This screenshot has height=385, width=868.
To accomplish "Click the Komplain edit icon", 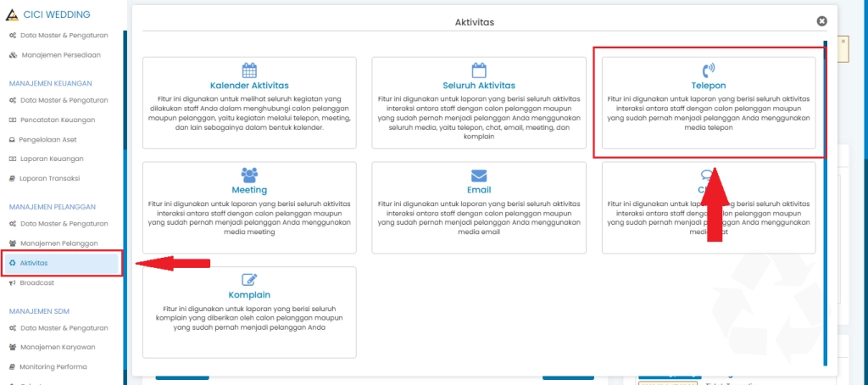I will tap(249, 280).
